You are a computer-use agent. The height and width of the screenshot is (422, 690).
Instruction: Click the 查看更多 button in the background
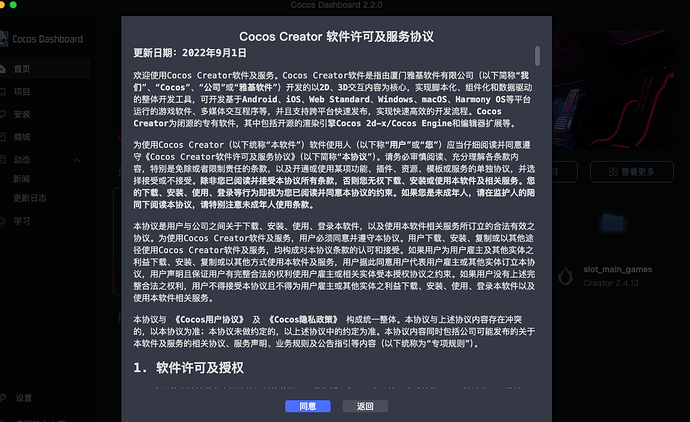631,172
